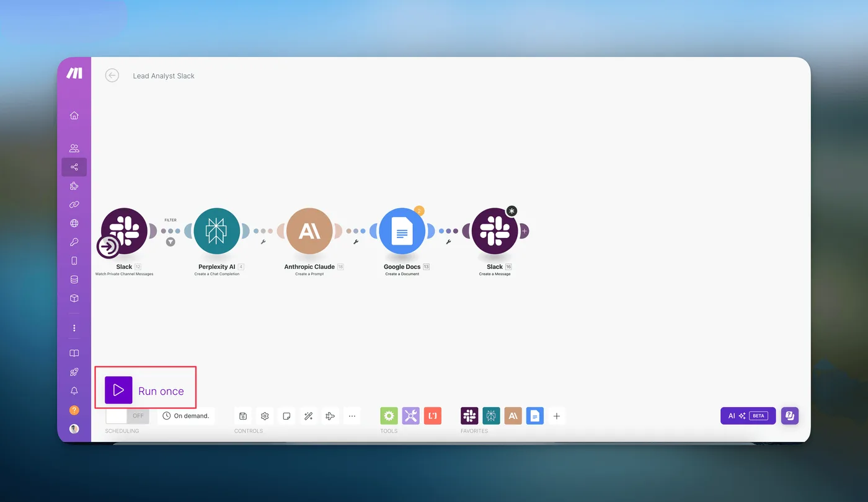Add Slack from the Favorites bar
The image size is (868, 502).
pyautogui.click(x=469, y=416)
